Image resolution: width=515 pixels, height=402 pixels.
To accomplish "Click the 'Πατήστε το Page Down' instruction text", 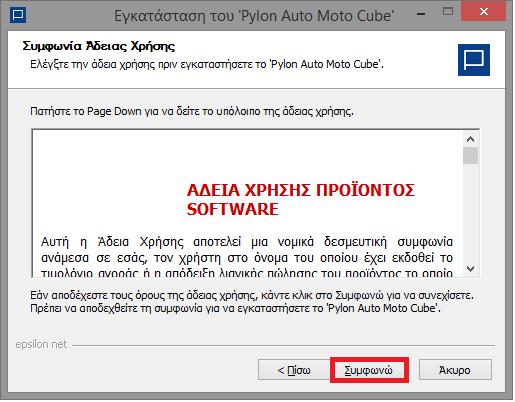I will tap(192, 111).
